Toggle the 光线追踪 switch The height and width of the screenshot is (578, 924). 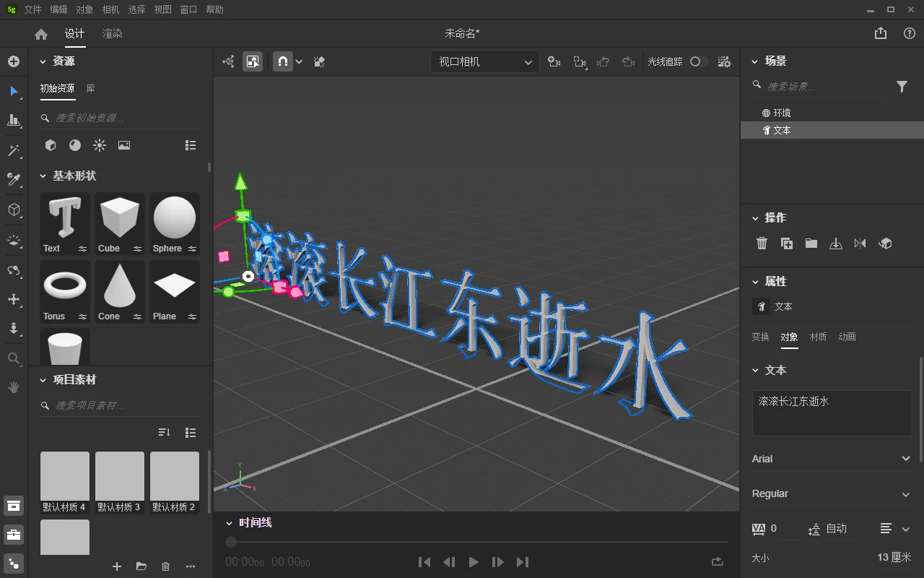point(698,62)
